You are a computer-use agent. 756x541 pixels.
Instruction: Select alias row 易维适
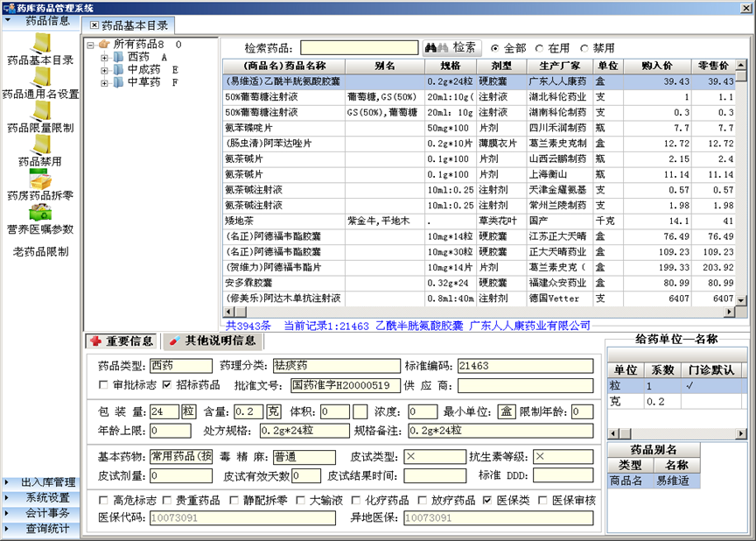654,481
